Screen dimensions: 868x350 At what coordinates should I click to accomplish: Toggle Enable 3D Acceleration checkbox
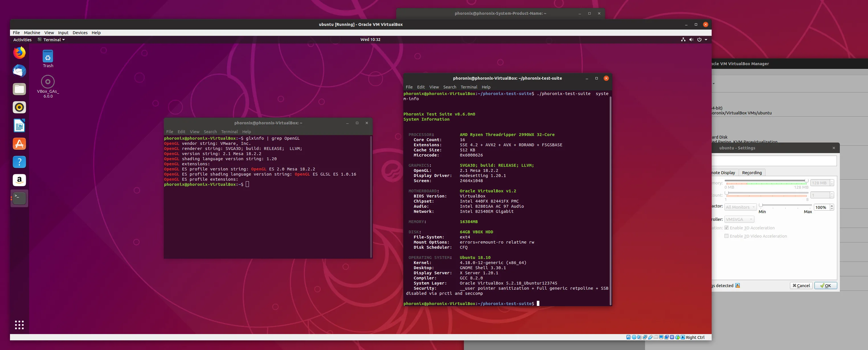pyautogui.click(x=726, y=228)
